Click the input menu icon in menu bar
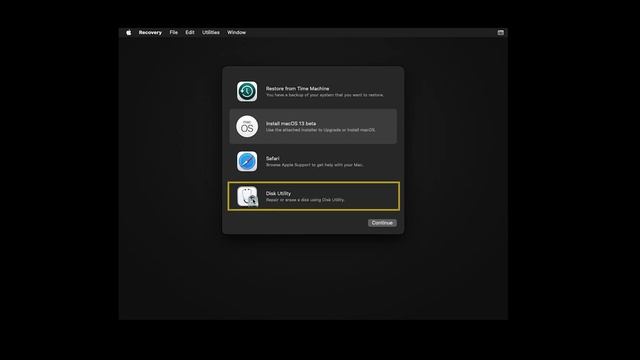The height and width of the screenshot is (360, 640). coord(500,33)
